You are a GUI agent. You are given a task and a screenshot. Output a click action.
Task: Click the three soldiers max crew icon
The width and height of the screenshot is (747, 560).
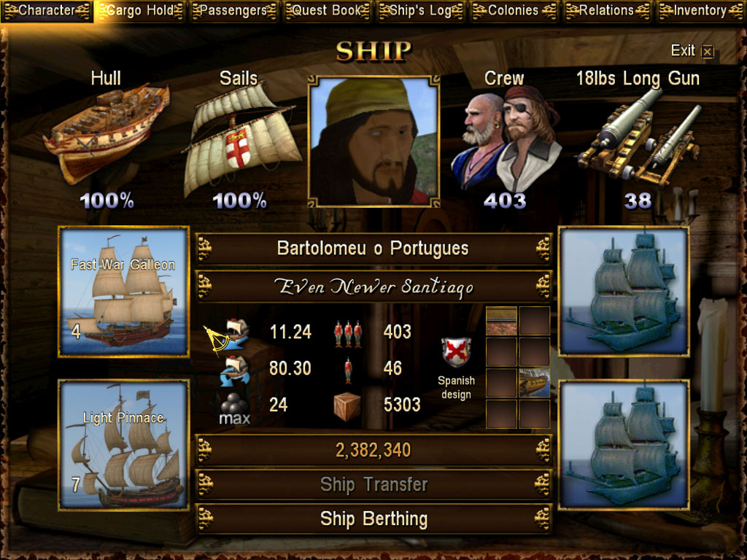coord(348,333)
